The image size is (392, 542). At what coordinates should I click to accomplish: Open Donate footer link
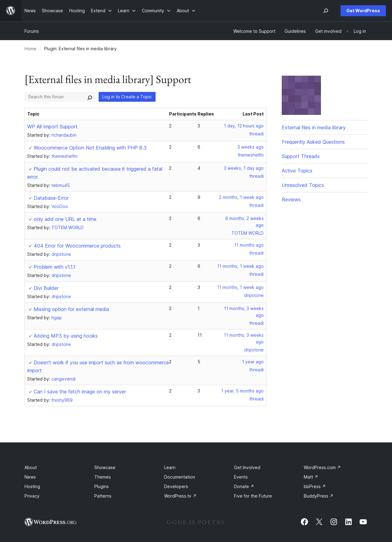click(x=244, y=487)
